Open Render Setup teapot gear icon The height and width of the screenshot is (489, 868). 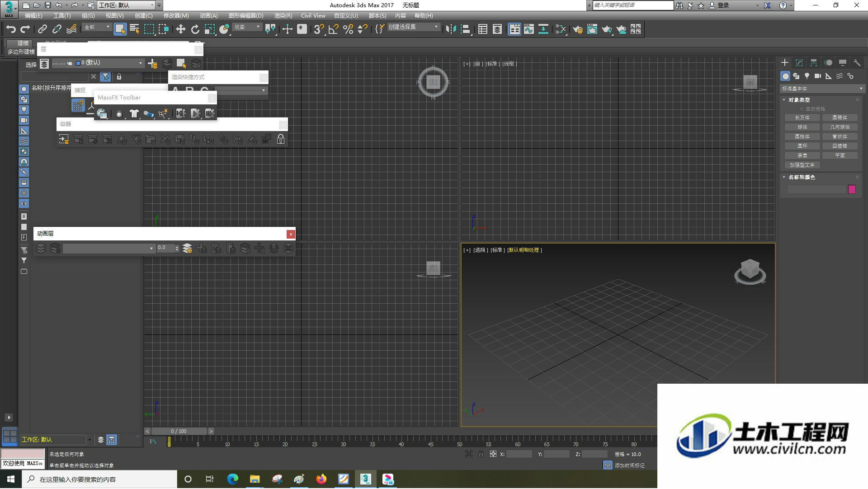pos(577,29)
